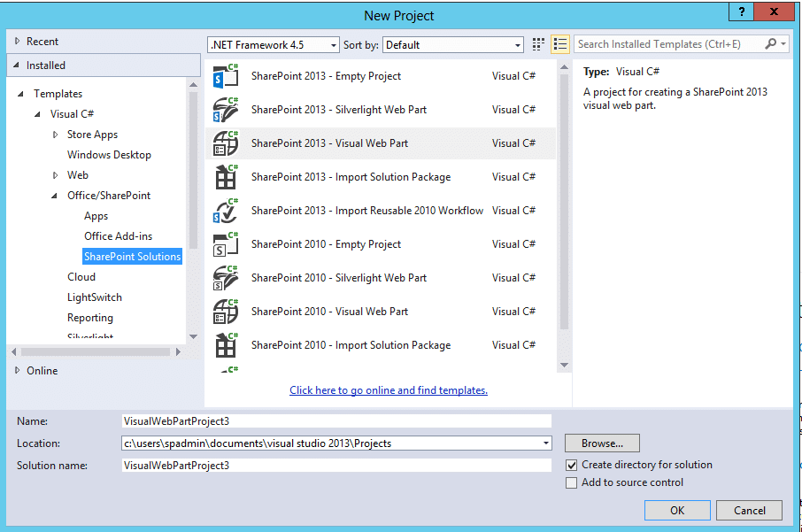This screenshot has height=532, width=802.
Task: Click the tree panel vertical scrollbar thumb
Action: 193,169
